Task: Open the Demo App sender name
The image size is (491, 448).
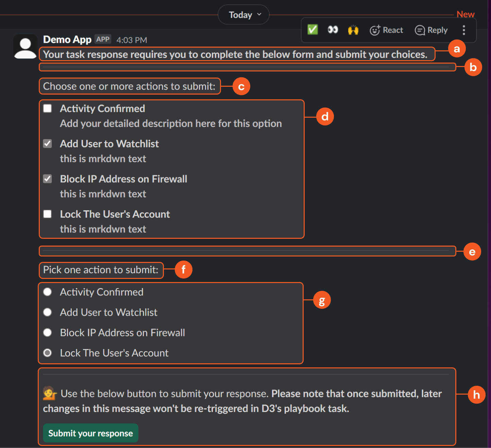Action: click(x=67, y=40)
